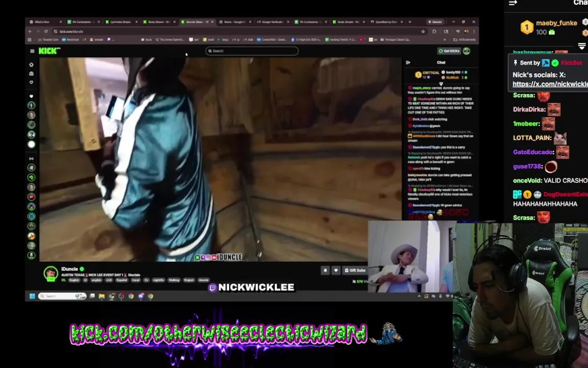
Task: Collapse the inner Kick chat panel
Action: pos(408,62)
